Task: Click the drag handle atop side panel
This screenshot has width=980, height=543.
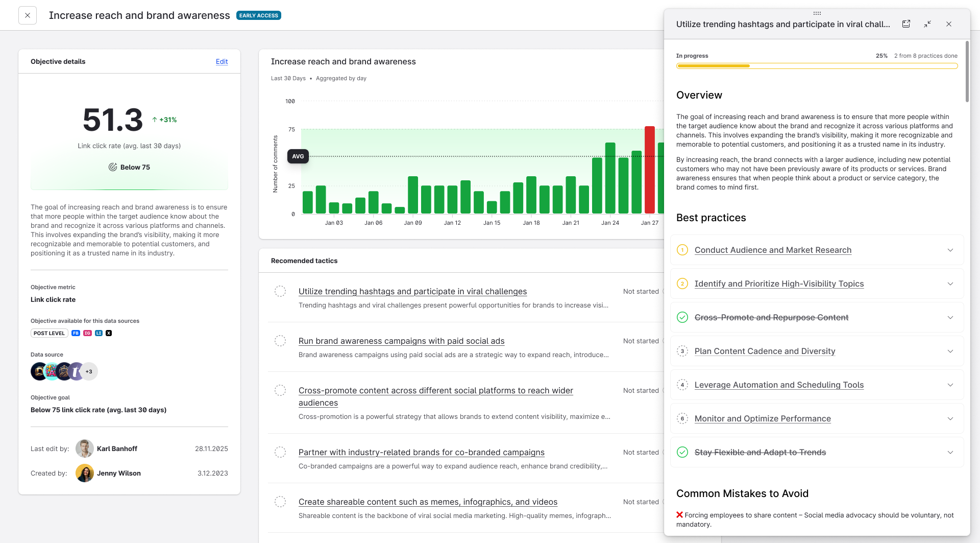Action: click(817, 13)
